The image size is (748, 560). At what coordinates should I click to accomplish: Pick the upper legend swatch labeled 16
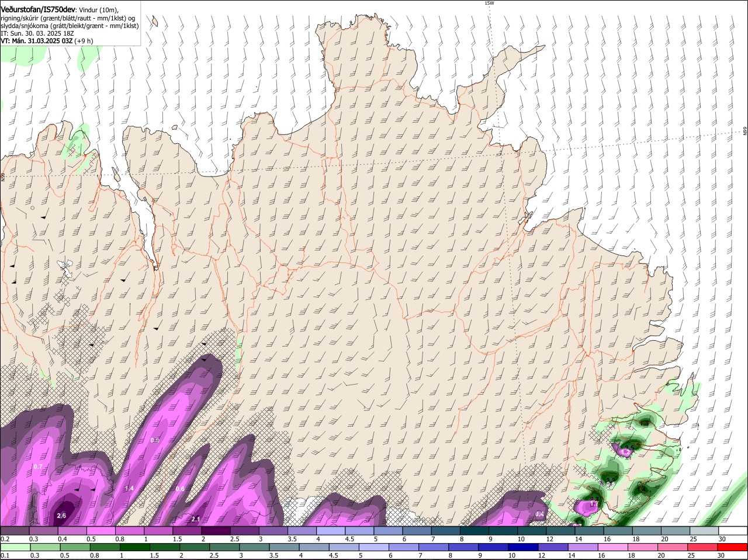click(617, 530)
